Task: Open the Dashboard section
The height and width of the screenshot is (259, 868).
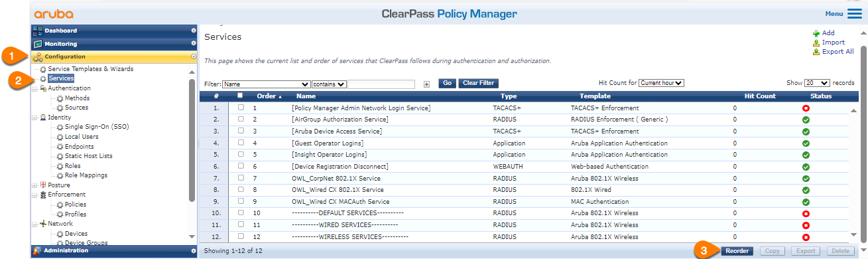Action: pos(114,31)
